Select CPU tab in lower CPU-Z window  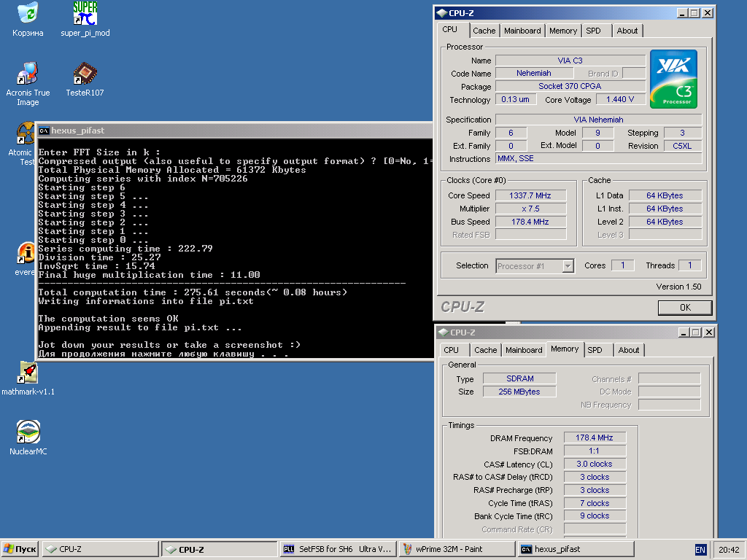[x=451, y=350]
